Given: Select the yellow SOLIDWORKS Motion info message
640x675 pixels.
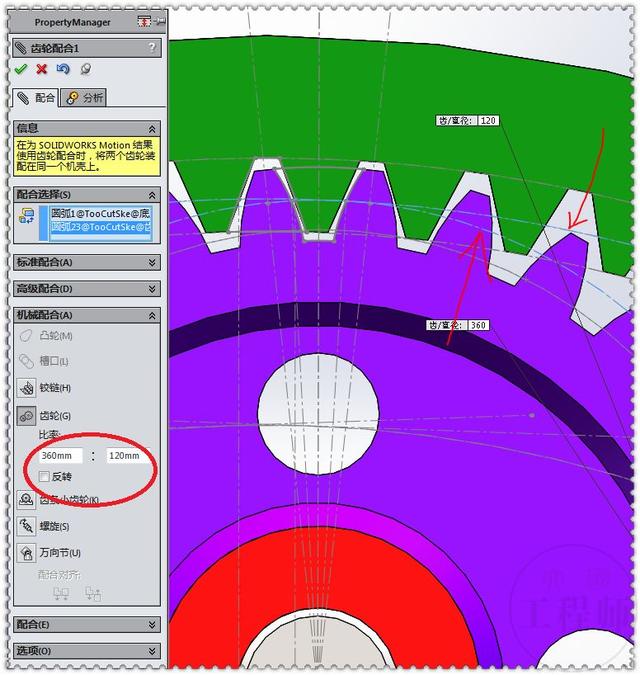Looking at the screenshot, I should pos(87,156).
